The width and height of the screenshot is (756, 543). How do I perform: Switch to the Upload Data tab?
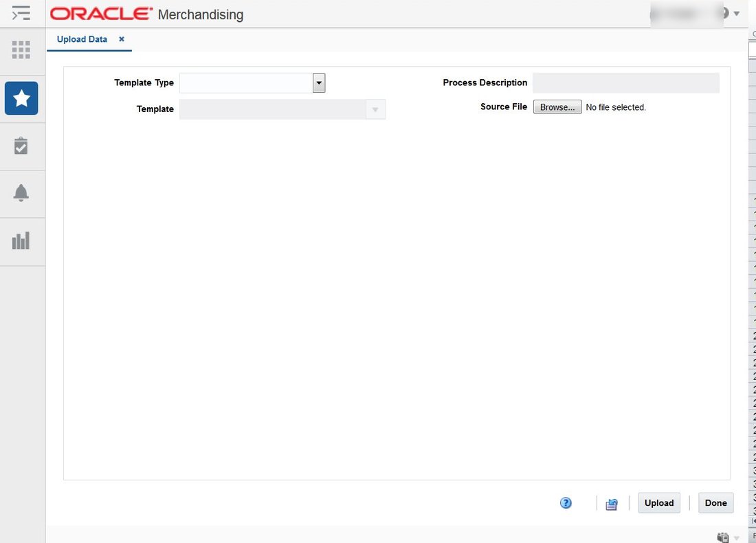pos(82,39)
